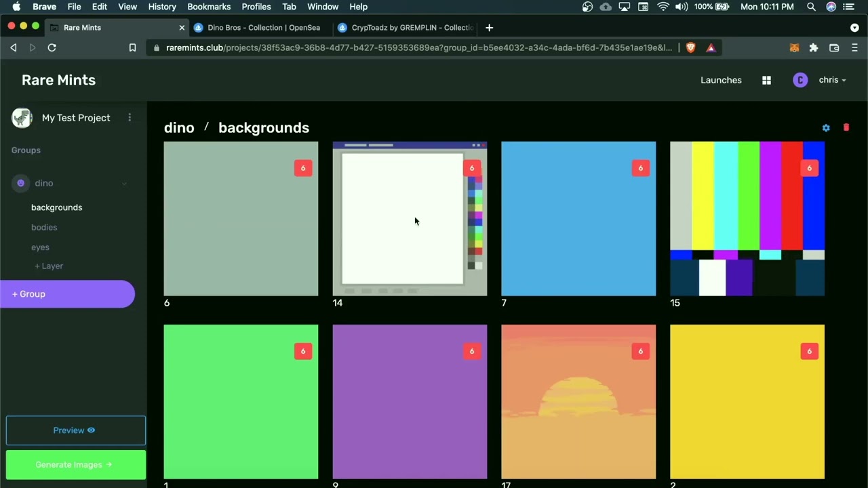Add a new layer with + Layer
This screenshot has width=868, height=488.
click(x=49, y=266)
